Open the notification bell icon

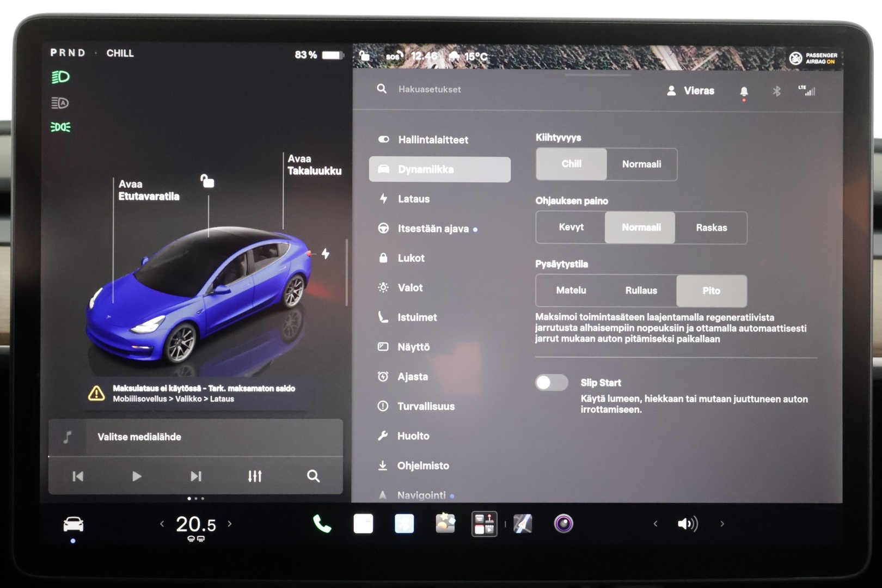[x=744, y=91]
